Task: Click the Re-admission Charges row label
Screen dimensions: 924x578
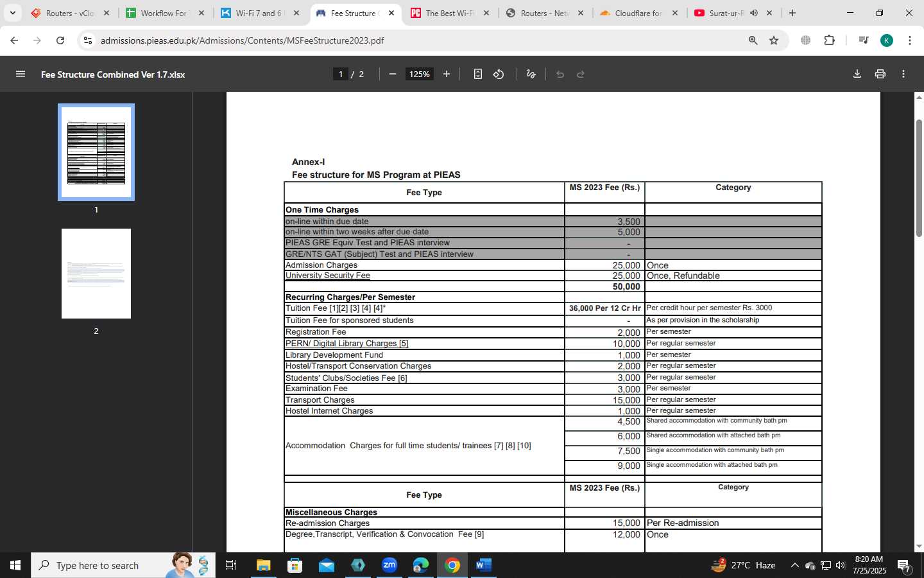Action: 327,523
